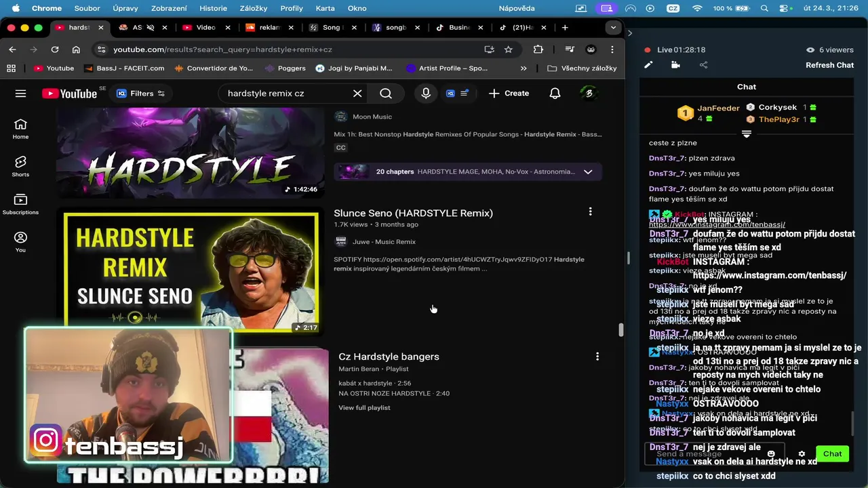Click the browser home icon
The width and height of the screenshot is (868, 488).
76,49
